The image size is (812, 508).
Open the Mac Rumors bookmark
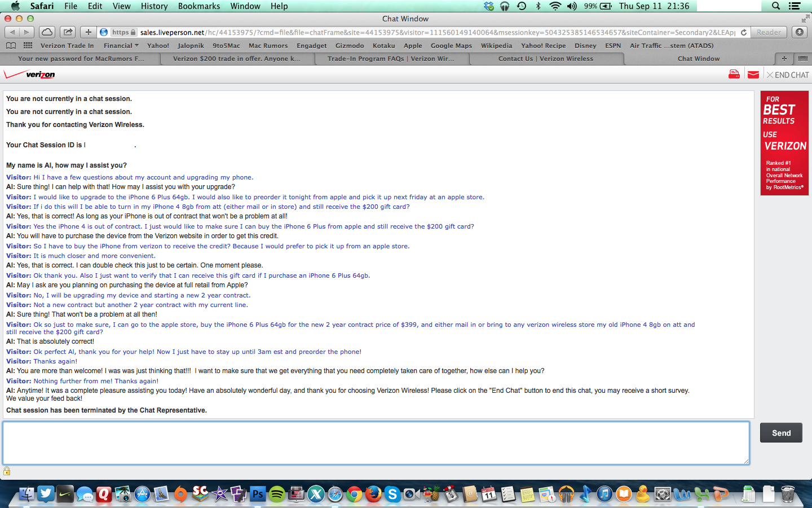[x=268, y=46]
